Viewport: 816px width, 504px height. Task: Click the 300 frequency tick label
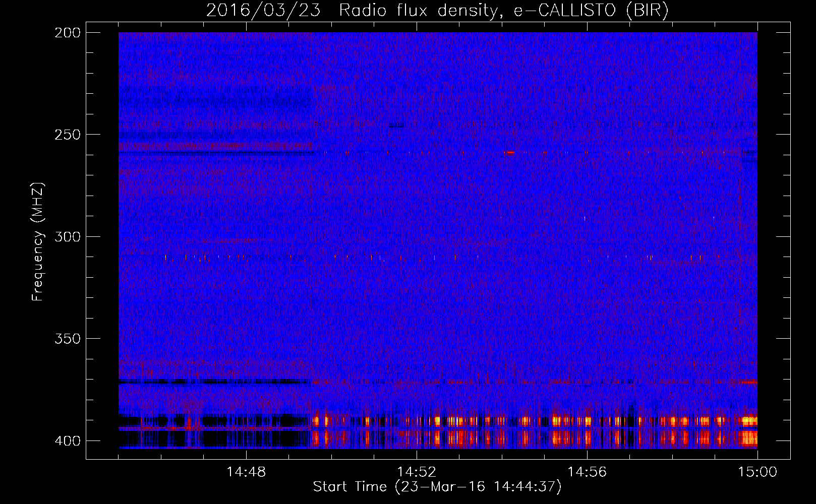pyautogui.click(x=67, y=237)
